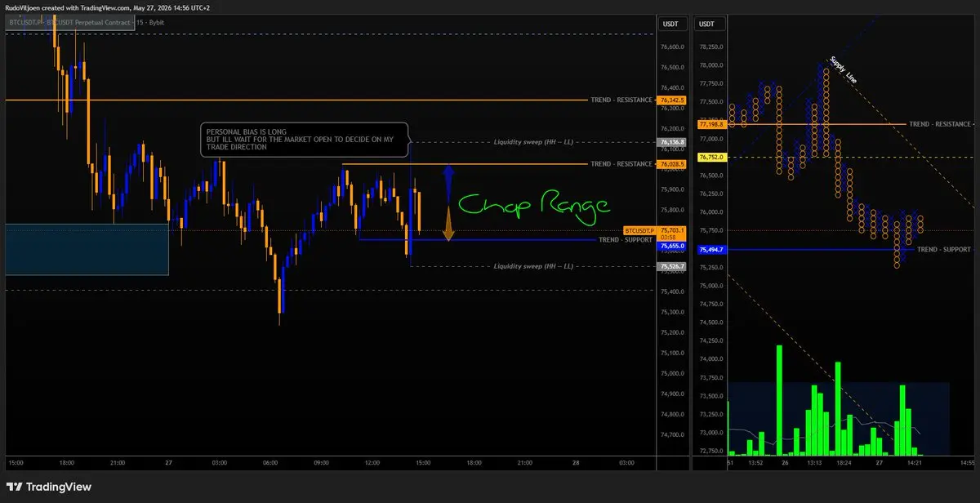
Task: Click the 26 date label on the right time axis
Action: pos(784,463)
